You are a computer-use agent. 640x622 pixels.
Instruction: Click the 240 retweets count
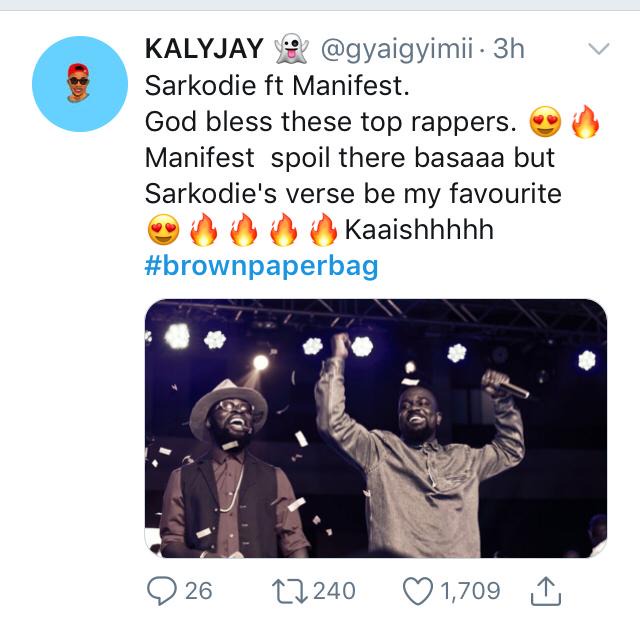334,591
